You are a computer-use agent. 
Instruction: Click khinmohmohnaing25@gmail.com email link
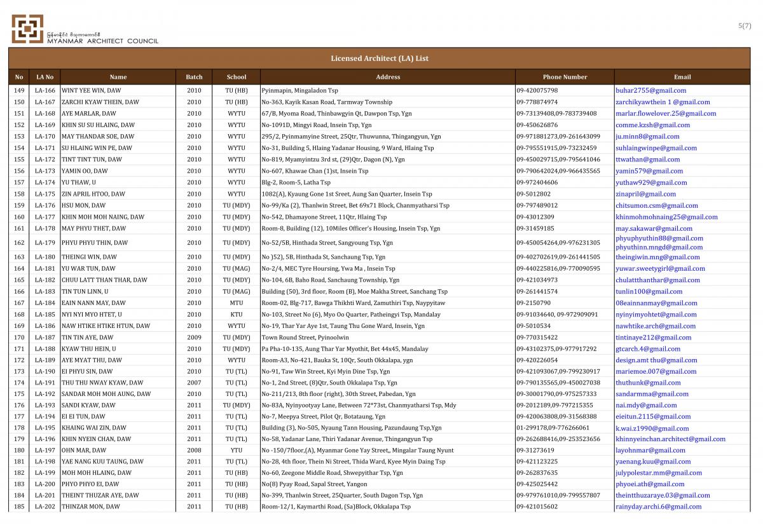coord(666,217)
